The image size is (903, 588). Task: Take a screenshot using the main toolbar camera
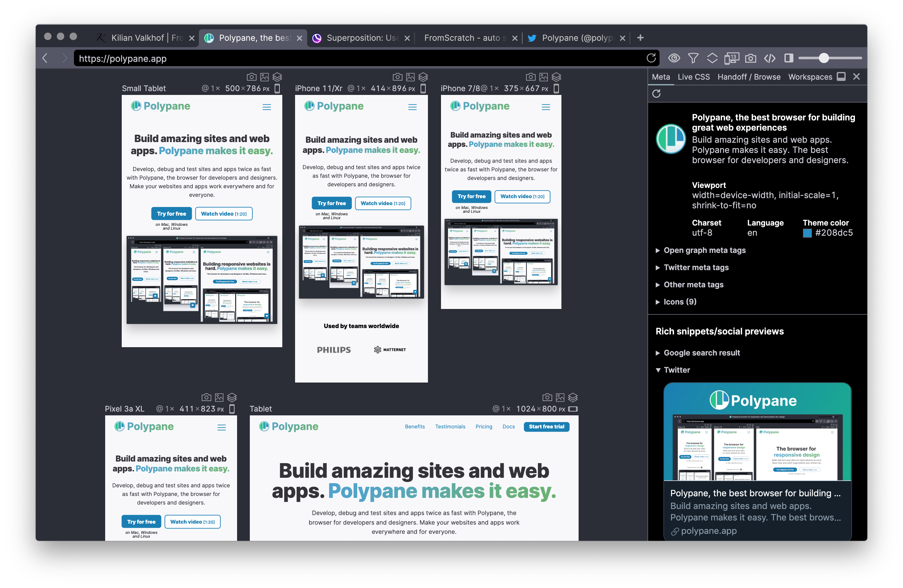click(751, 58)
